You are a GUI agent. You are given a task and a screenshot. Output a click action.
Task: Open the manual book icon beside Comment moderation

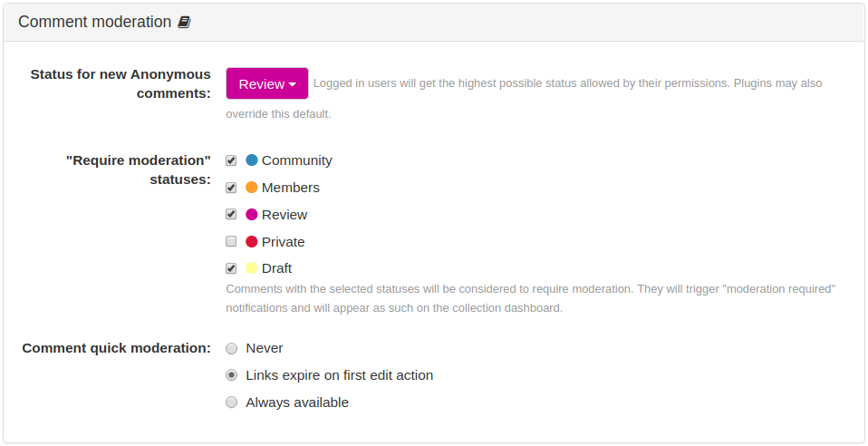coord(184,22)
